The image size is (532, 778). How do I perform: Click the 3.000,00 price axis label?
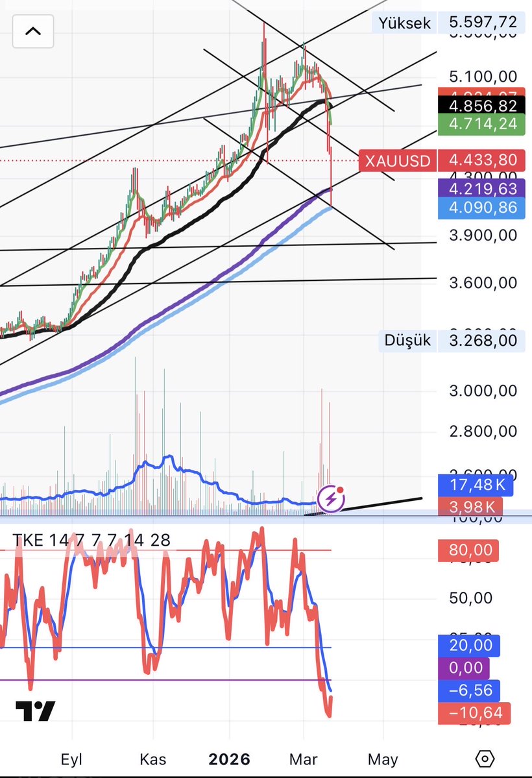tap(483, 391)
